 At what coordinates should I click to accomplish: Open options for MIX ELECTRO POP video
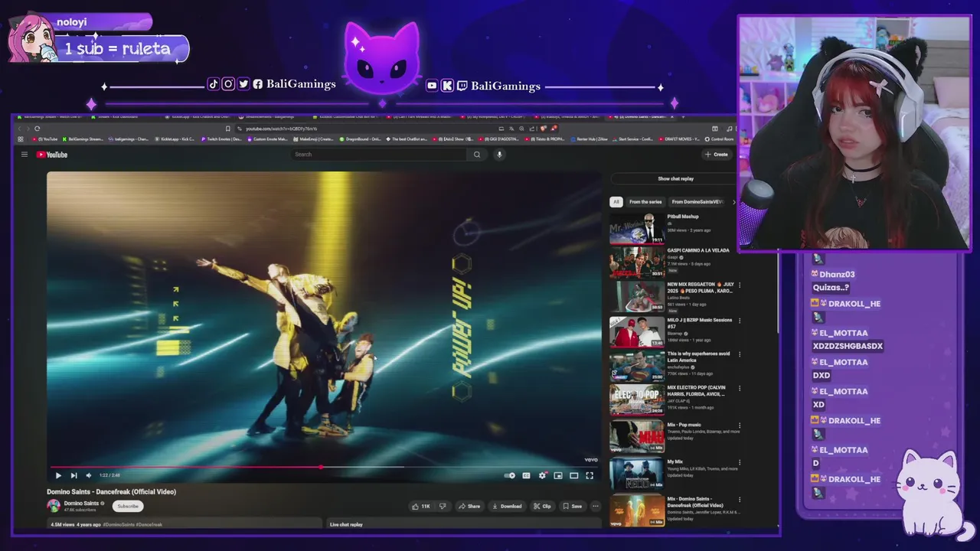tap(740, 388)
